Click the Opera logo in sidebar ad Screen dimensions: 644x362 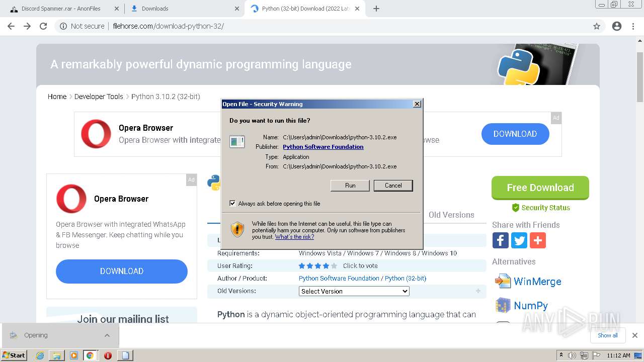[x=71, y=199]
